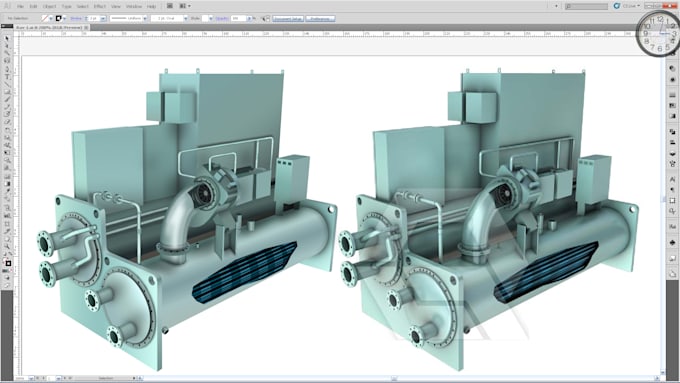The width and height of the screenshot is (680, 383).
Task: Toggle the drawing mode button in toolbox
Action: (x=7, y=277)
